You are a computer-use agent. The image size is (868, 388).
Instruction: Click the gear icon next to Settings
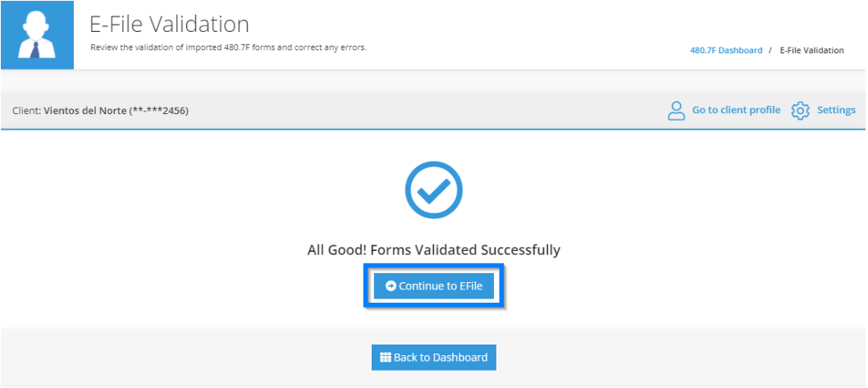click(801, 110)
